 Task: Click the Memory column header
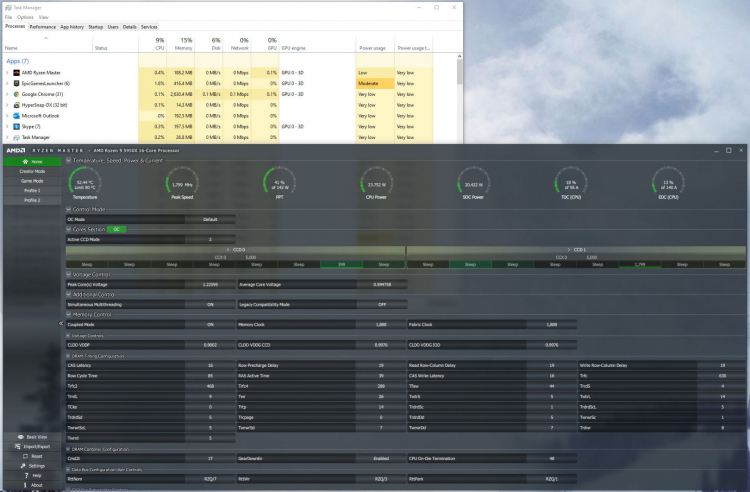[x=182, y=48]
